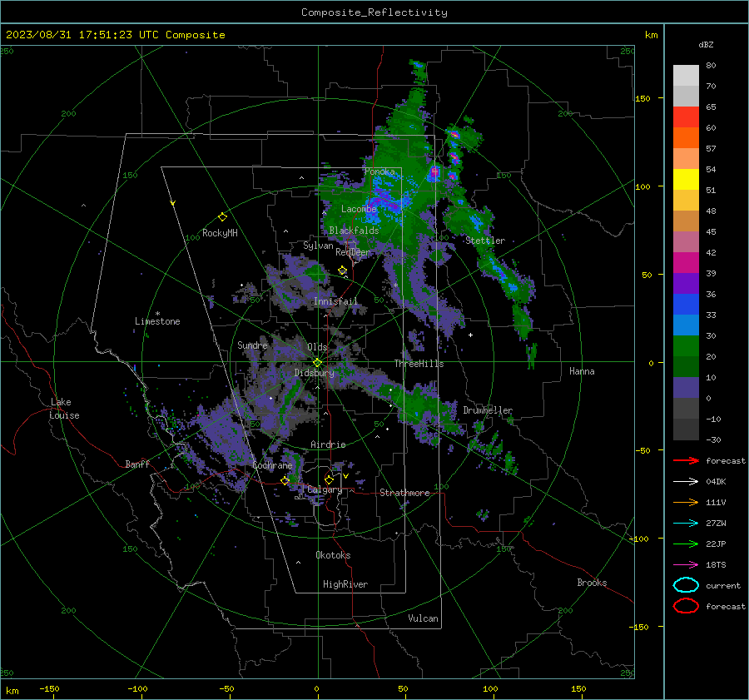The height and width of the screenshot is (700, 749).
Task: Click the yellow radar-center diamond near Didsbury
Action: tap(317, 363)
